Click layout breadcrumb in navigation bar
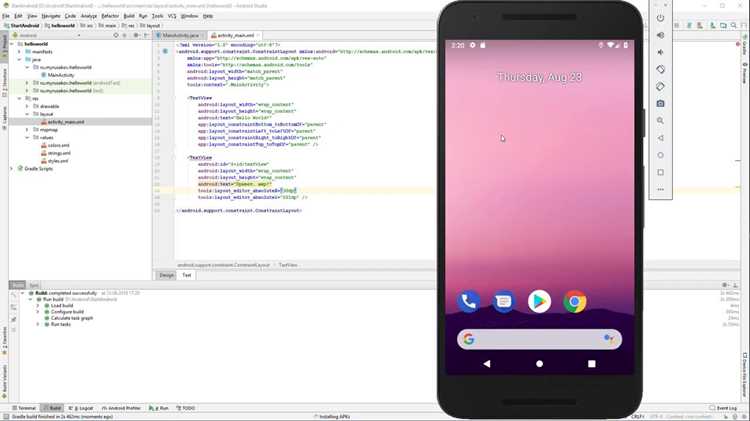 (150, 25)
